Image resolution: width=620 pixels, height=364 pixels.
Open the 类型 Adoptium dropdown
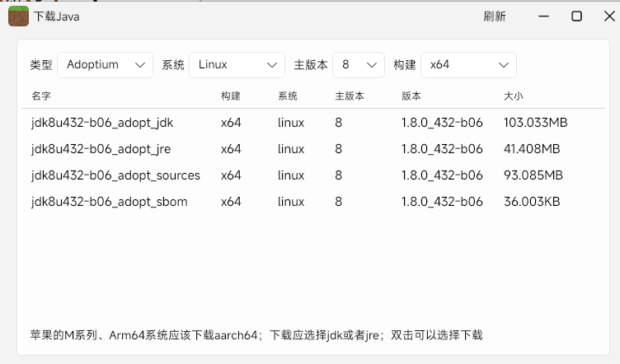click(x=106, y=65)
